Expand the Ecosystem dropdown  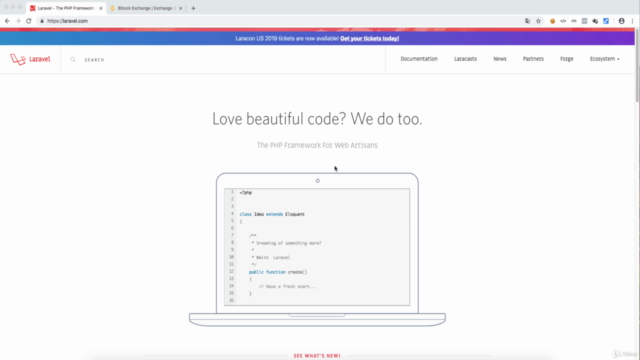(x=604, y=59)
